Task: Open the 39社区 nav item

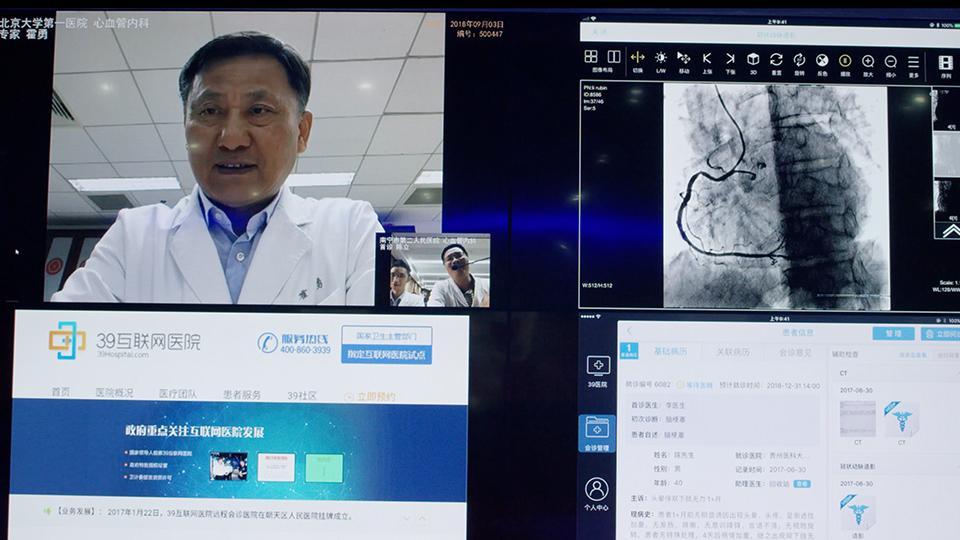Action: pos(302,396)
